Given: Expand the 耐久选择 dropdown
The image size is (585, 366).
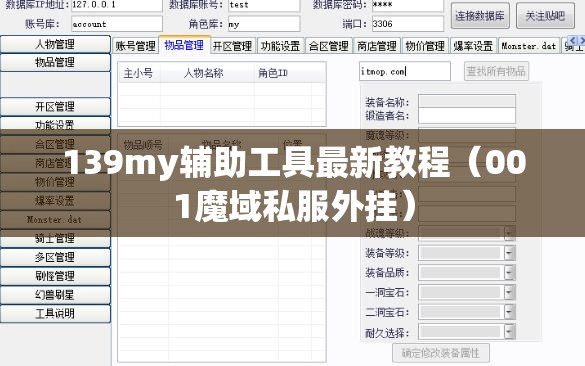Looking at the screenshot, I should coord(509,332).
